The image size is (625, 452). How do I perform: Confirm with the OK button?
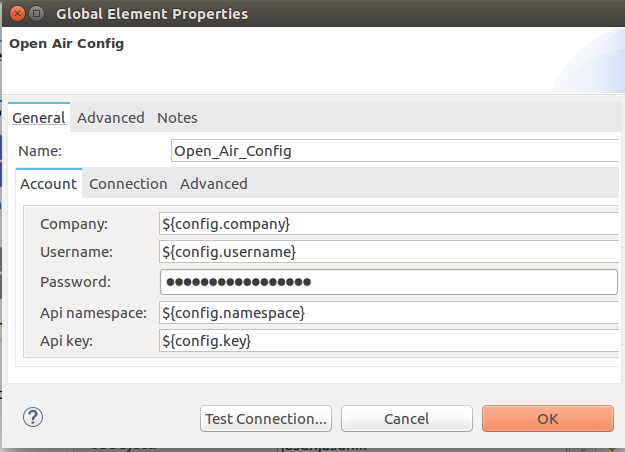(547, 419)
